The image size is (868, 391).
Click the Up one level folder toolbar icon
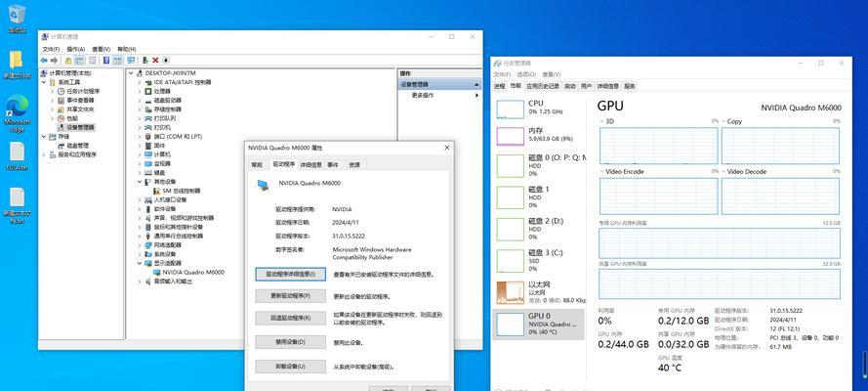point(68,60)
